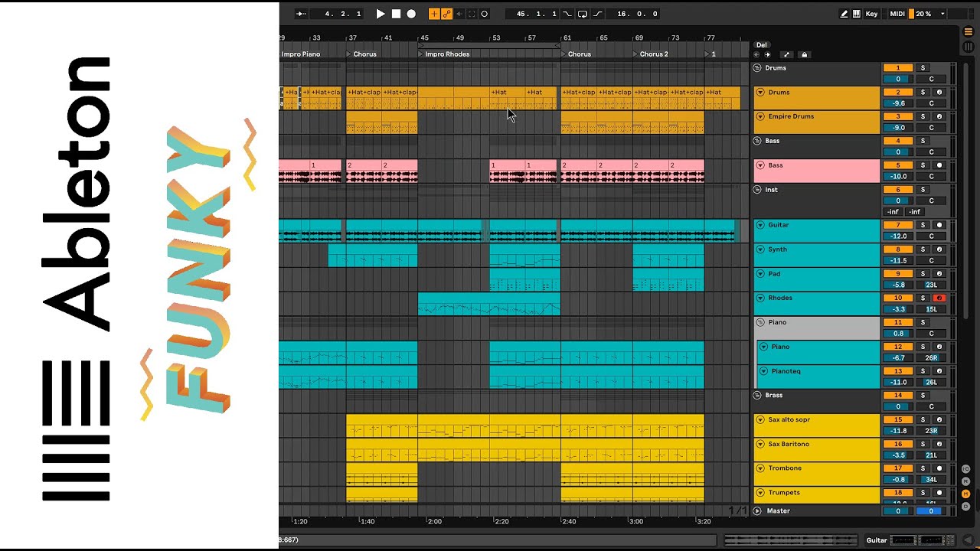Disarm the Rhodes track record button

coord(939,298)
